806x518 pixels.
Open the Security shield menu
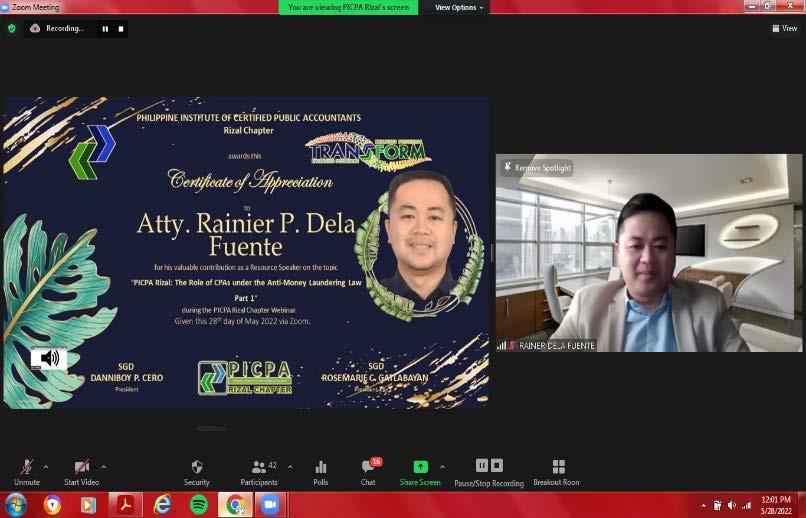(x=197, y=472)
